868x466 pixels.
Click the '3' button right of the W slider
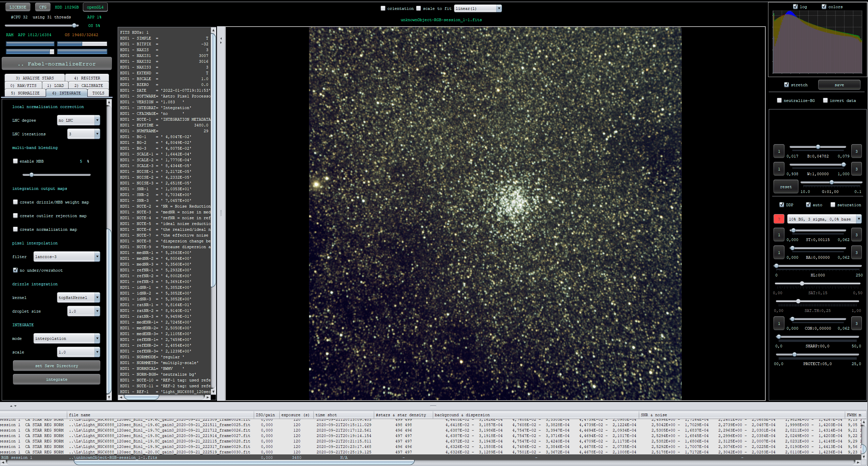[856, 169]
